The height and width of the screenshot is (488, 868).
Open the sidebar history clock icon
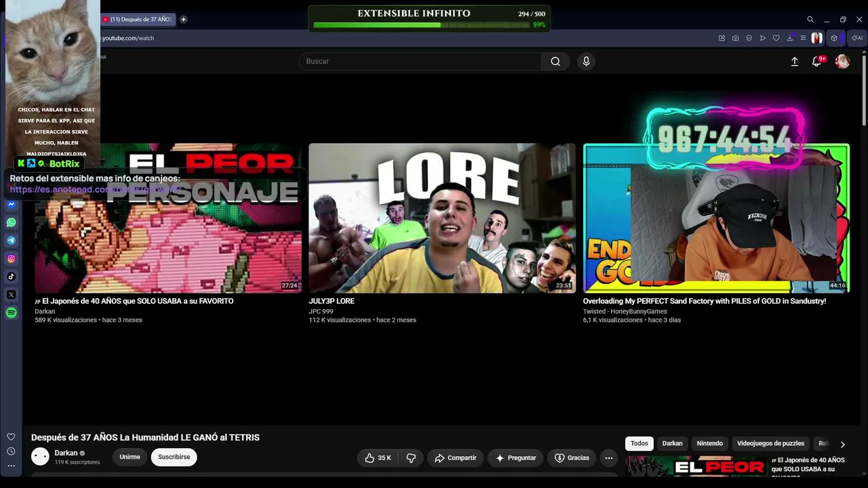(x=11, y=451)
